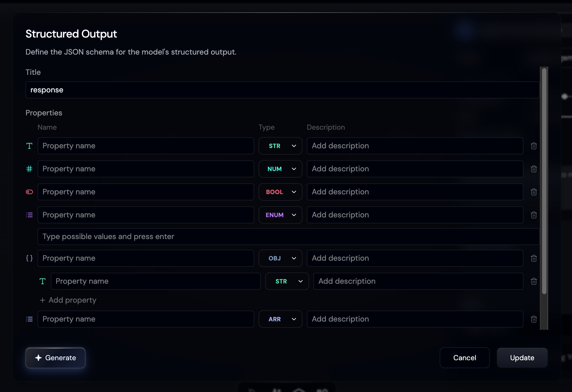Delete the STR property row at top
The width and height of the screenshot is (572, 392).
pyautogui.click(x=534, y=146)
